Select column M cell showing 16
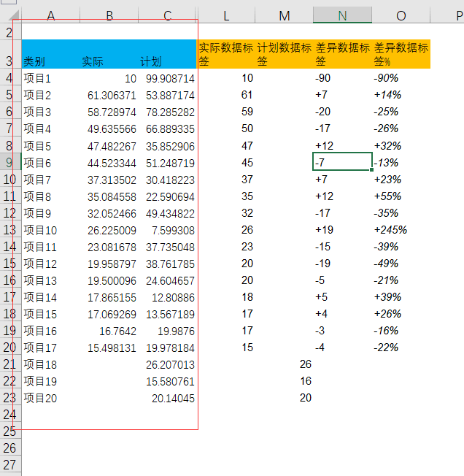 [x=284, y=380]
